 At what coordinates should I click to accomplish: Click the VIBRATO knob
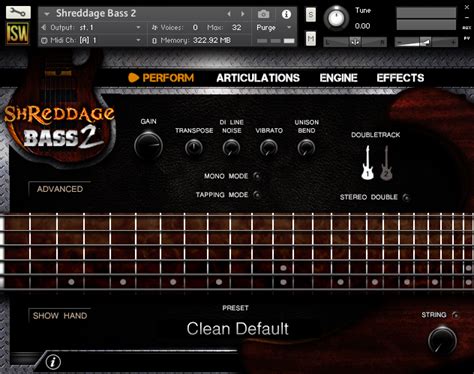pos(269,148)
